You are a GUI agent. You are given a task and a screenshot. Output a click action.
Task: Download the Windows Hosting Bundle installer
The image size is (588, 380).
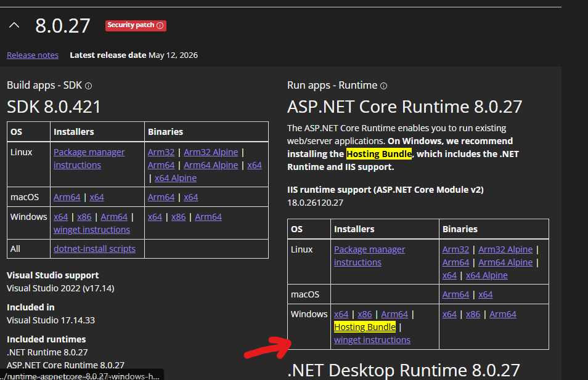(x=365, y=327)
